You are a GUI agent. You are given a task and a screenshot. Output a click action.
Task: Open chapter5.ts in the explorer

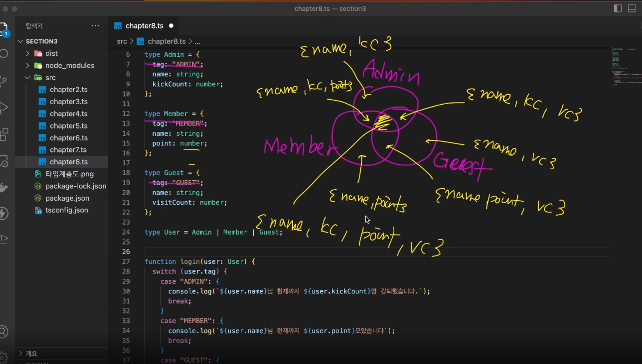click(68, 126)
